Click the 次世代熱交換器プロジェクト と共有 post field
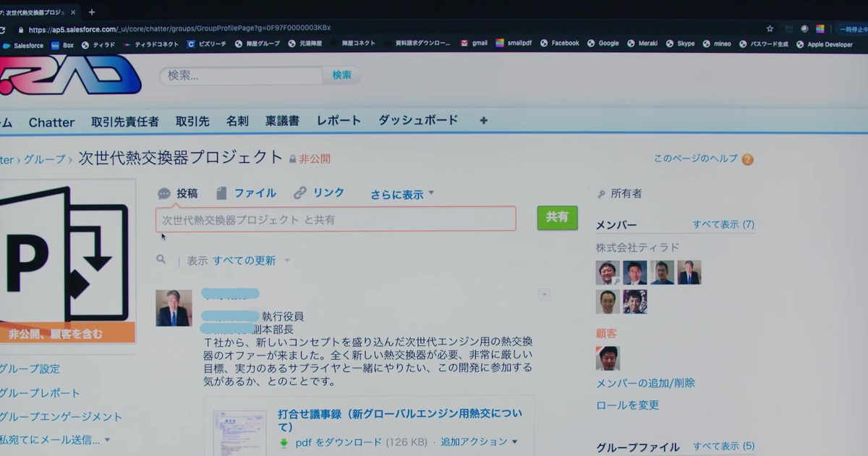Viewport: 868px width, 456px height. (x=336, y=219)
